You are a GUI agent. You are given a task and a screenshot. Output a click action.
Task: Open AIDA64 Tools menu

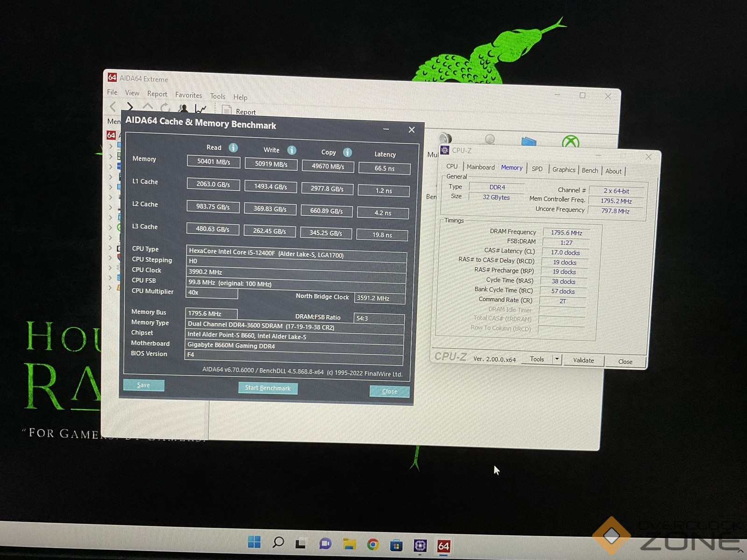(x=218, y=96)
